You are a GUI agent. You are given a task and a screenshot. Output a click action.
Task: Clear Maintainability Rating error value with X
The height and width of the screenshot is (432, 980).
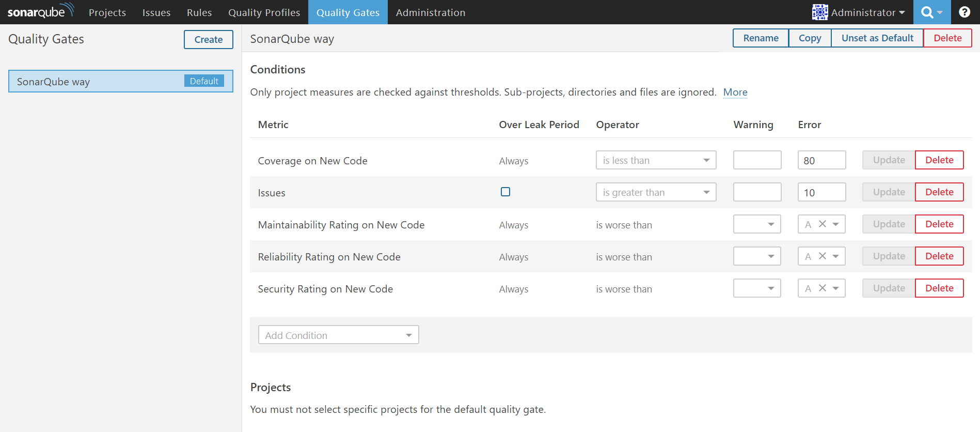click(823, 224)
